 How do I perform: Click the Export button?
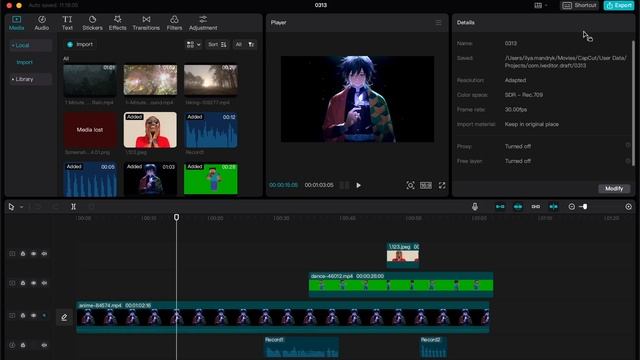[619, 5]
